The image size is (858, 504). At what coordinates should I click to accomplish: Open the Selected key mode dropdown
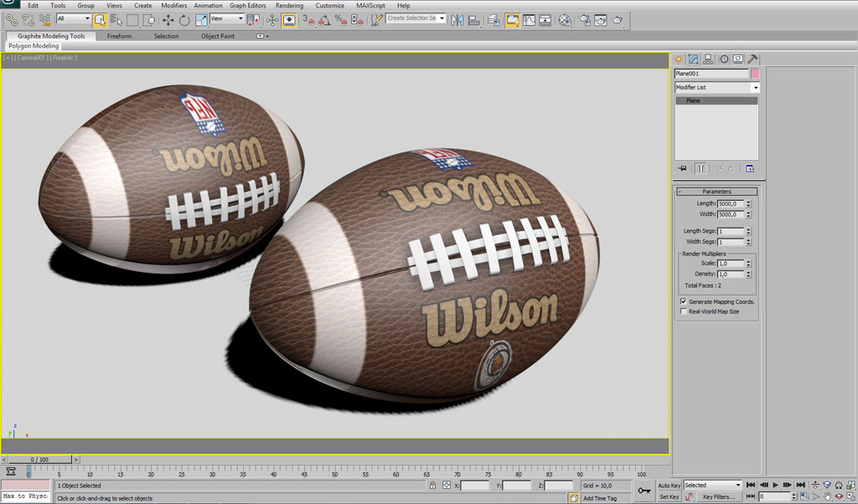[x=712, y=485]
